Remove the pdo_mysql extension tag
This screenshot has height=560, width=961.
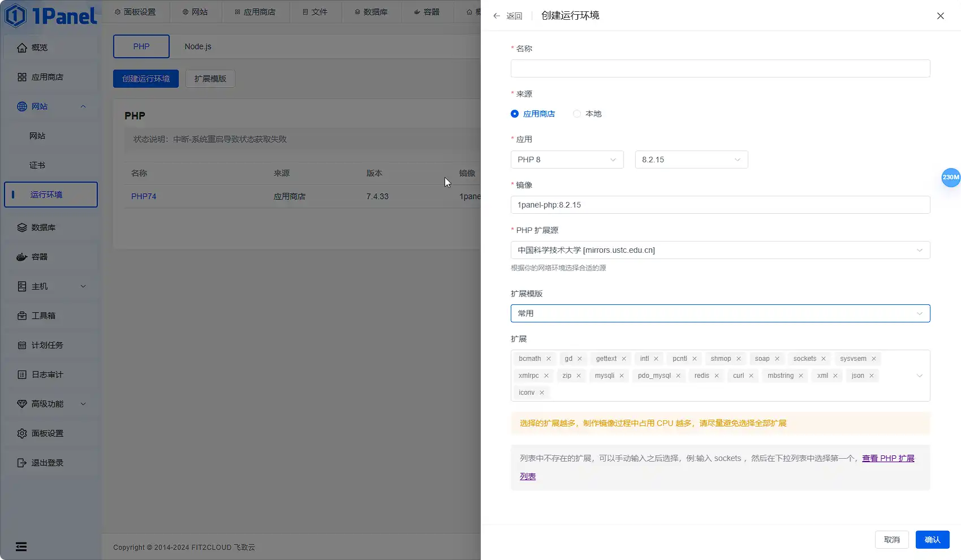678,376
